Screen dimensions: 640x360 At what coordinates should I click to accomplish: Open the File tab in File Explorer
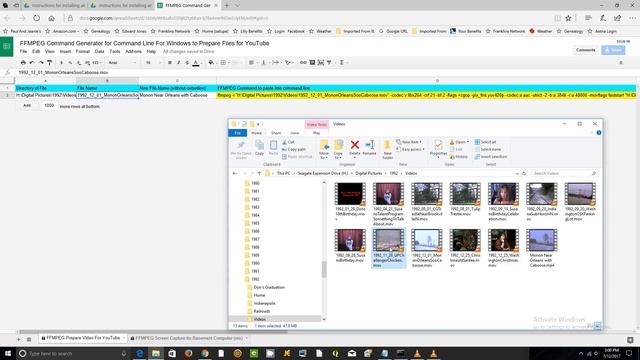pyautogui.click(x=238, y=133)
